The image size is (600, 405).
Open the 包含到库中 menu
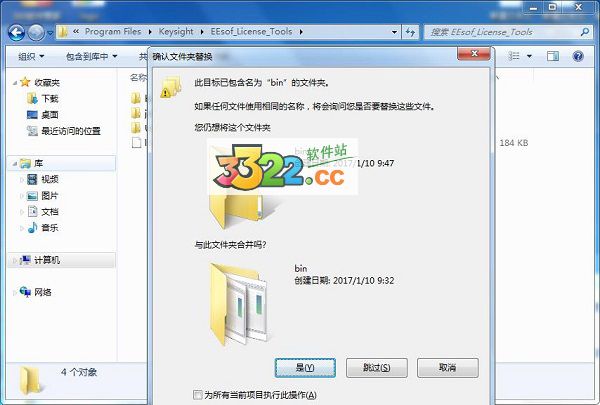pos(91,57)
